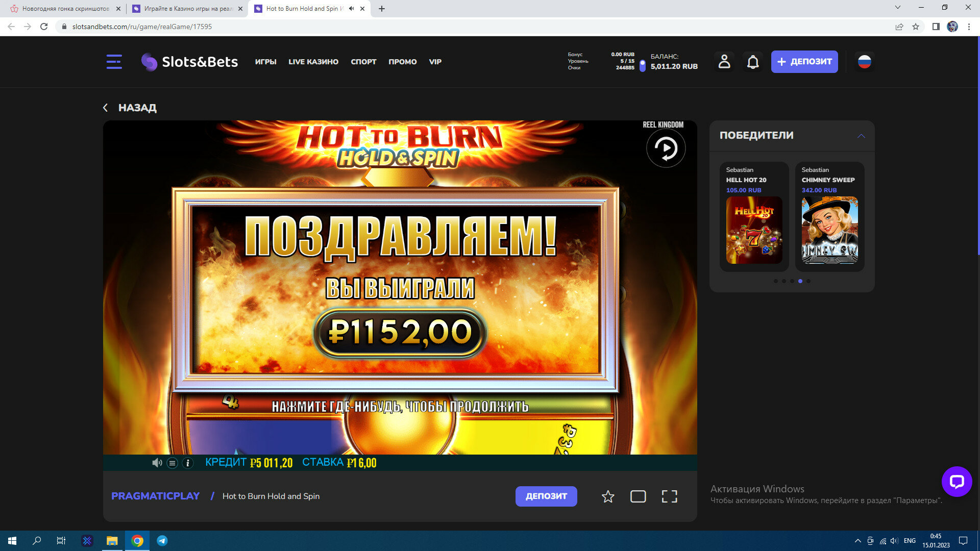Open live chat support bubble
This screenshot has height=551, width=980.
tap(957, 481)
